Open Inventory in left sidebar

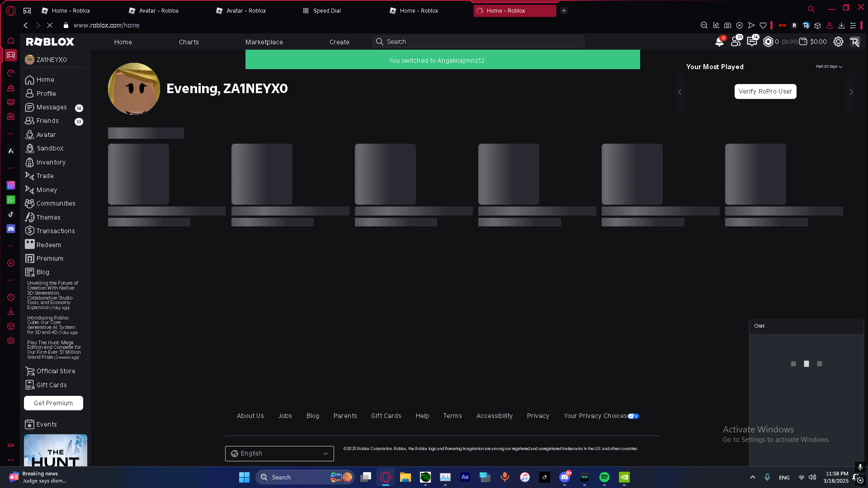[51, 162]
